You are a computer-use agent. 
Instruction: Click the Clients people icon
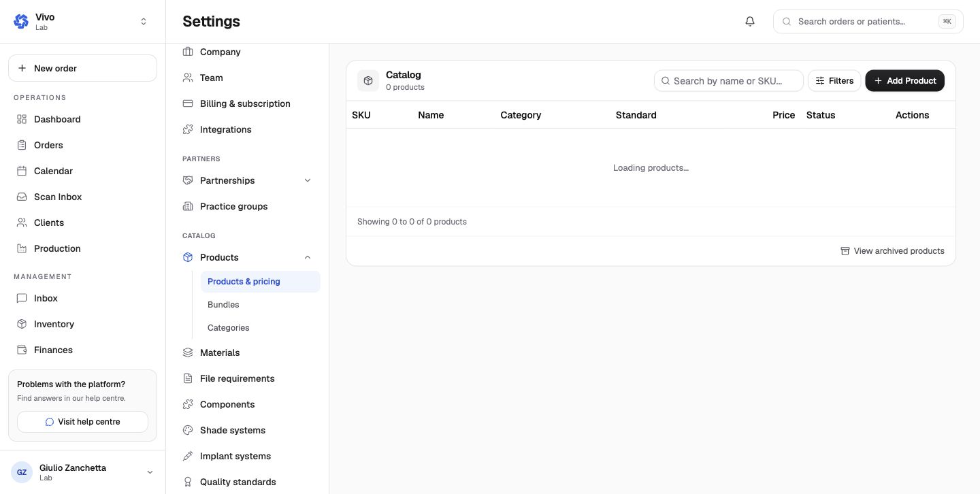pyautogui.click(x=21, y=223)
